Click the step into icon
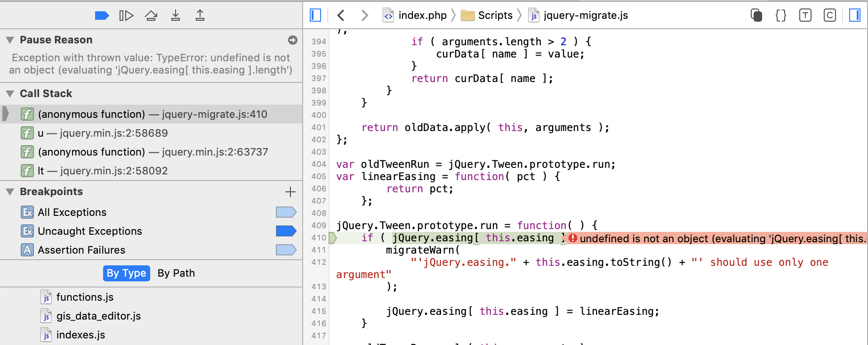Image resolution: width=868 pixels, height=345 pixels. pos(176,16)
